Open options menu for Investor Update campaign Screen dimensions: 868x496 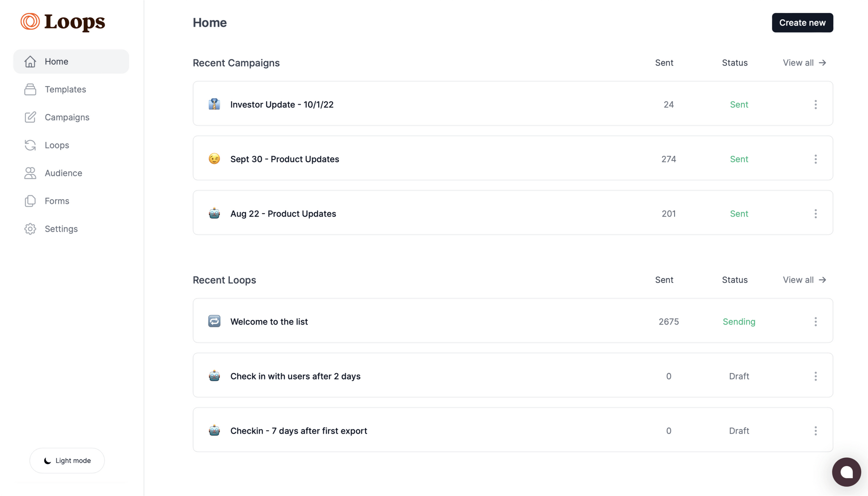pyautogui.click(x=816, y=104)
